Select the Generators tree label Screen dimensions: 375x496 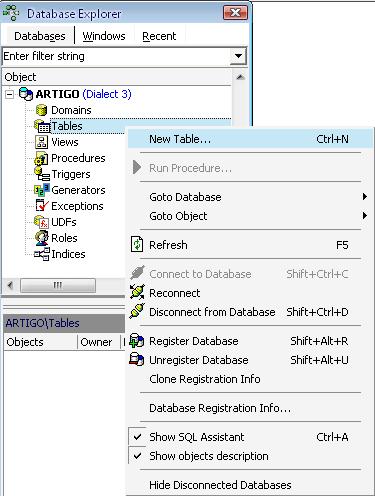(x=78, y=190)
